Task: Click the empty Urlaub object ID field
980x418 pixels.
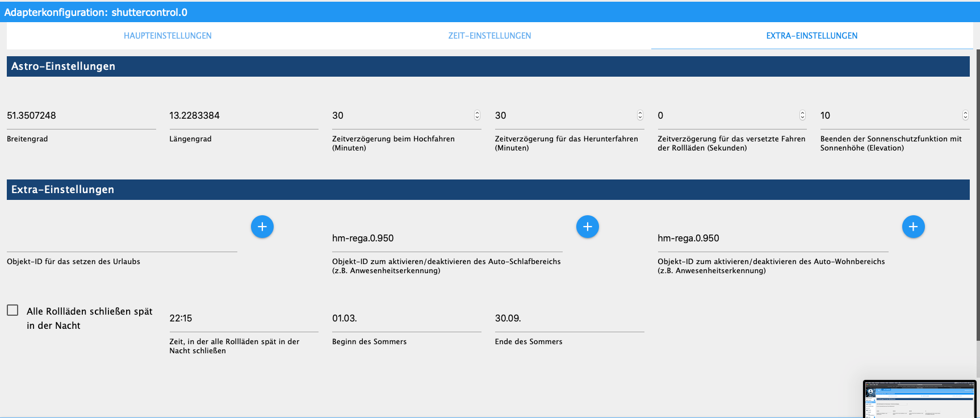Action: pyautogui.click(x=122, y=239)
